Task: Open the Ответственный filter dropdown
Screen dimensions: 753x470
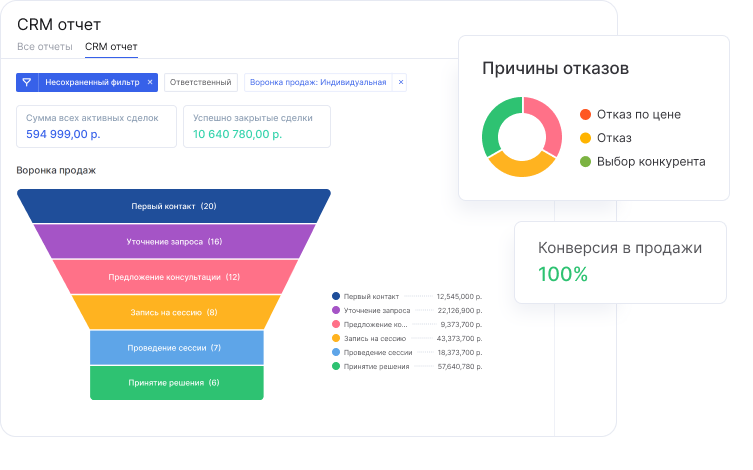Action: tap(201, 82)
